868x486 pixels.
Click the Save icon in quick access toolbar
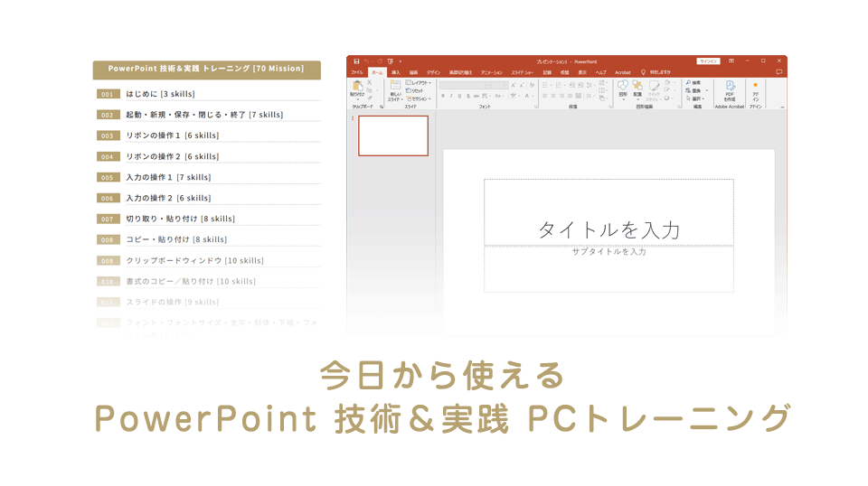356,61
